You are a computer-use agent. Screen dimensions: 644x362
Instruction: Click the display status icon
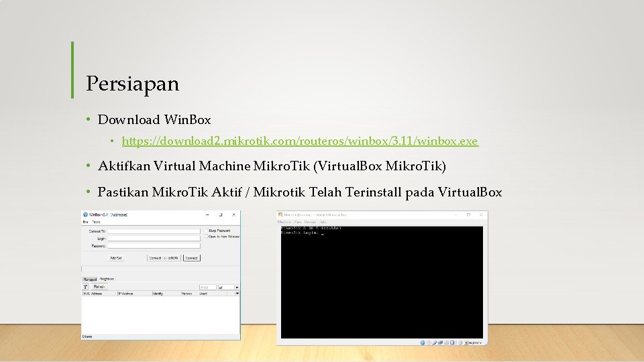(452, 343)
